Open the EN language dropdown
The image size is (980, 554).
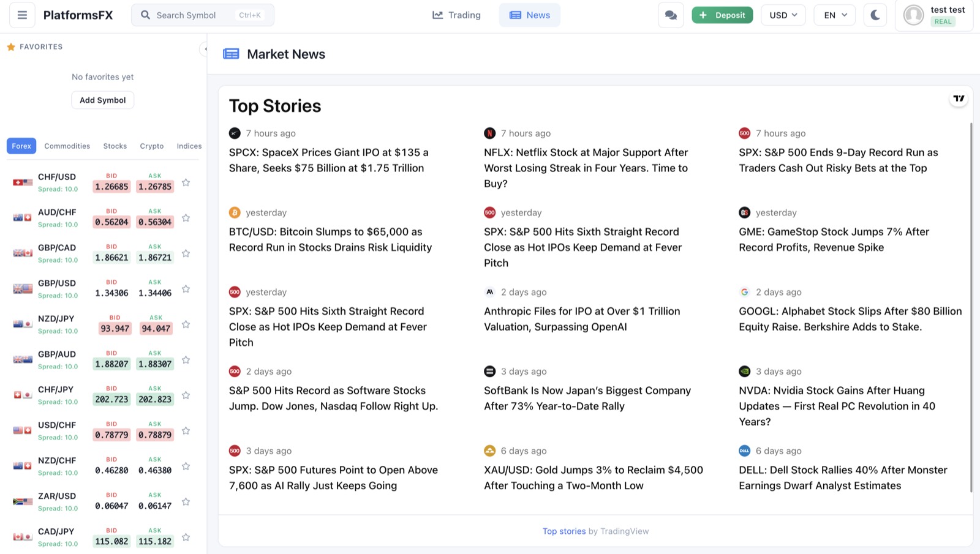[835, 15]
